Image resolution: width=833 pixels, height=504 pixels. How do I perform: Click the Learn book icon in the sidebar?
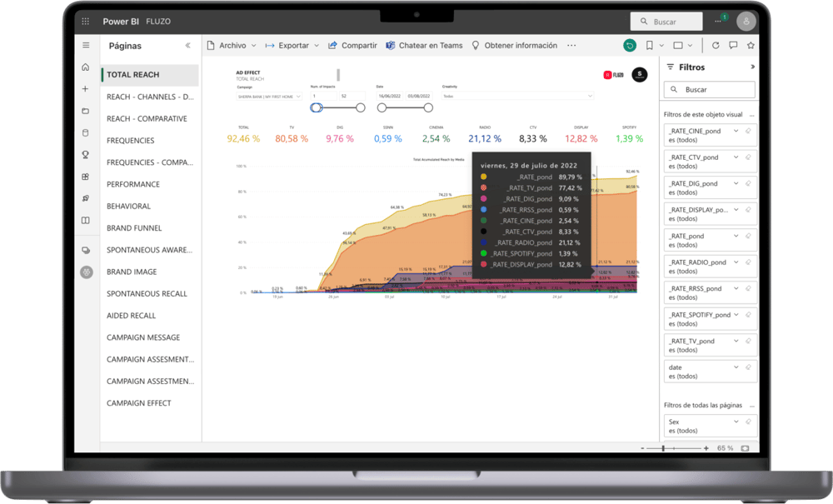(x=85, y=219)
